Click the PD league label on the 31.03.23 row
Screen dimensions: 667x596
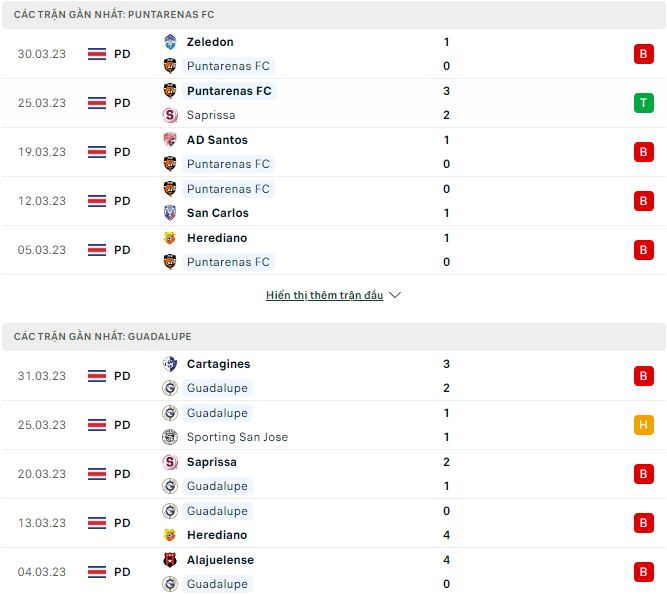(122, 376)
